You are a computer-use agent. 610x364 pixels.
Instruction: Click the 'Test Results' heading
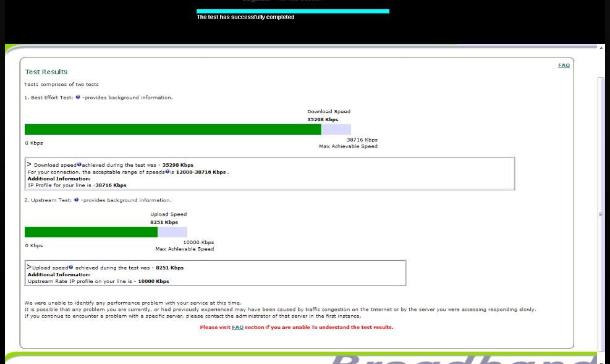[46, 72]
